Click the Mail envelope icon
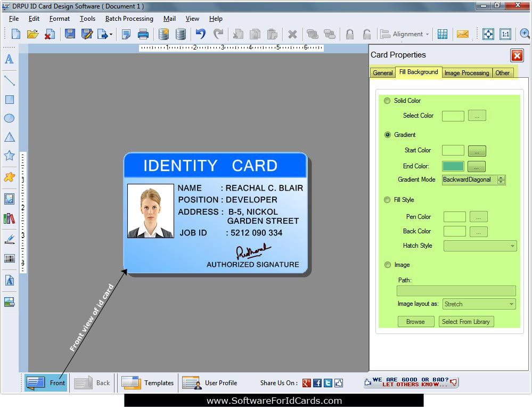532x407 pixels. [x=462, y=34]
